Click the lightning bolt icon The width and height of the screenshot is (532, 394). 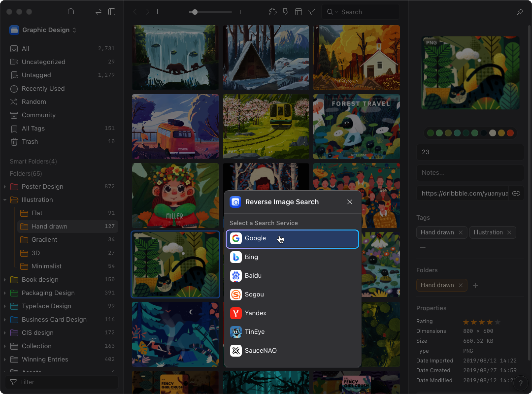285,12
